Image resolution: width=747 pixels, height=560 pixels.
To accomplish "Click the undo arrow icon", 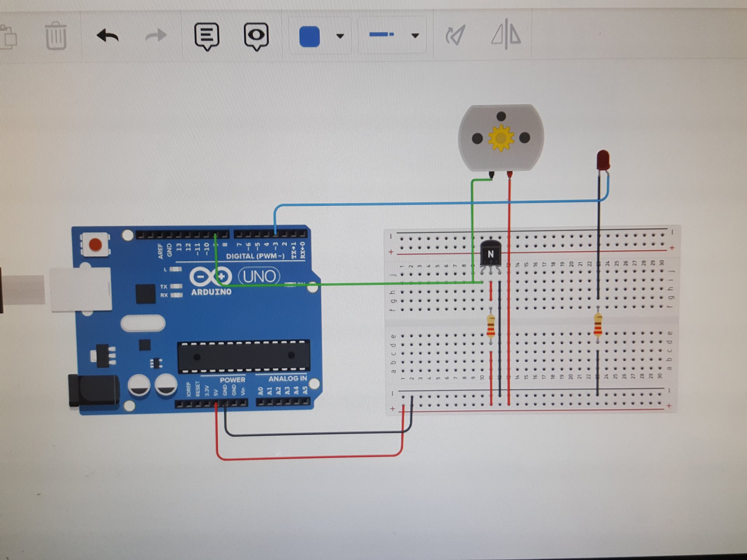I will pyautogui.click(x=108, y=36).
